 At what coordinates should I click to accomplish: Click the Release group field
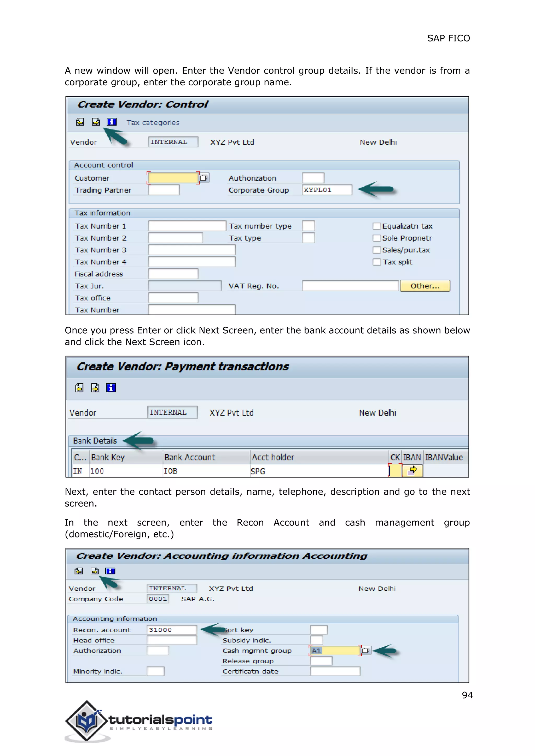(x=321, y=661)
